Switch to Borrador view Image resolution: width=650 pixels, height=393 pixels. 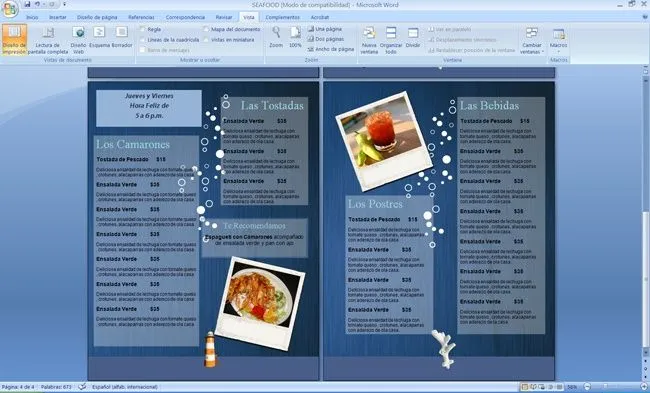tap(122, 37)
